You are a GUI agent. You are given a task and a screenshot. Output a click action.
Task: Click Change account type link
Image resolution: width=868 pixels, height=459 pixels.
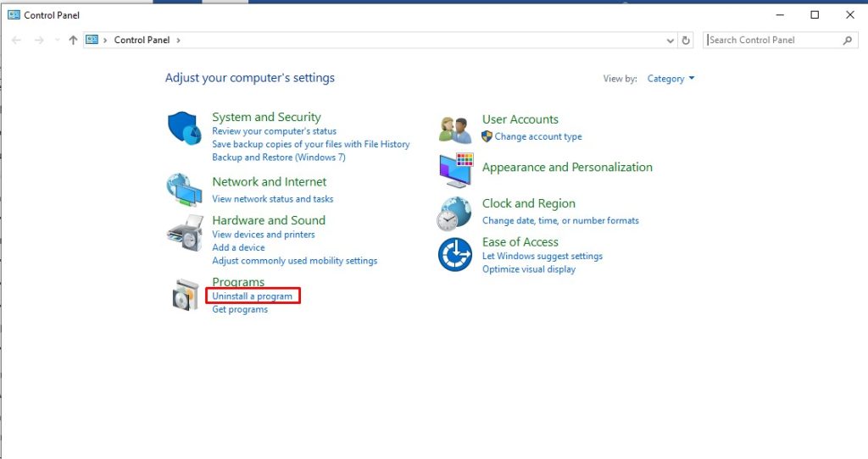(538, 136)
